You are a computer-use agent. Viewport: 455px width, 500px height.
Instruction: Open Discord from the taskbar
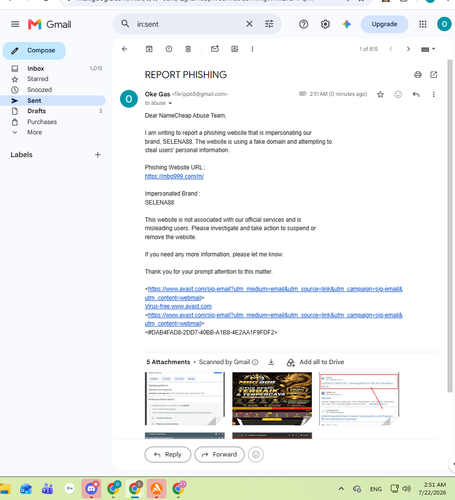coord(91,489)
